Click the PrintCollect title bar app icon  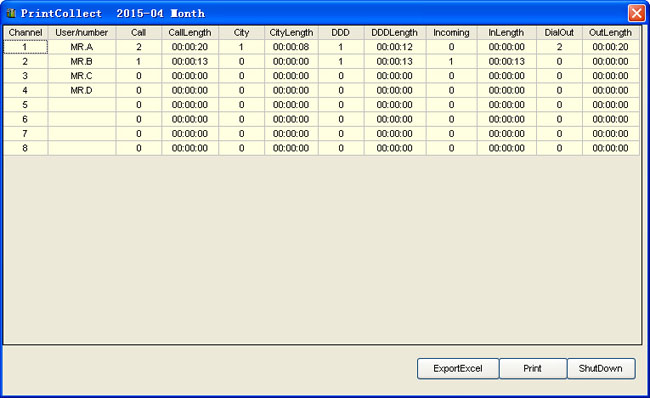click(11, 13)
